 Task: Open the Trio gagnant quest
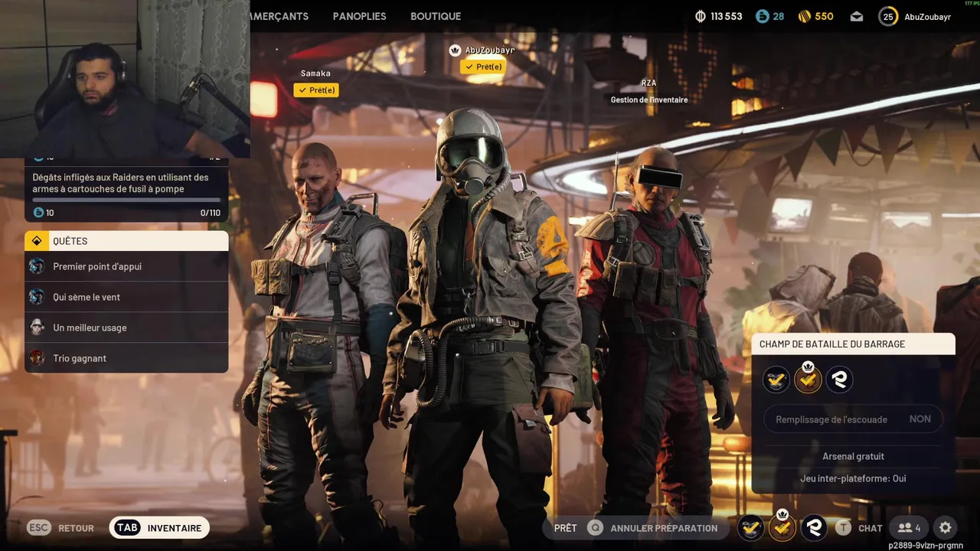[x=126, y=358]
